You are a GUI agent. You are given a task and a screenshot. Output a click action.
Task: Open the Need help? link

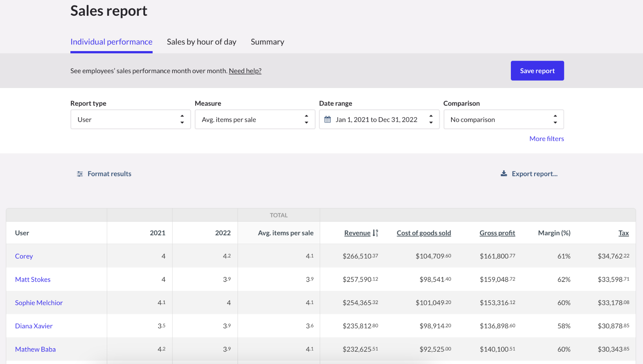click(245, 71)
